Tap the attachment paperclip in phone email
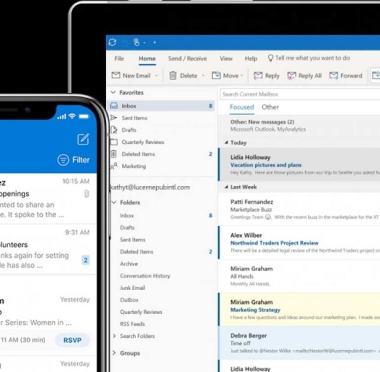The height and width of the screenshot is (372, 380). coord(86,194)
